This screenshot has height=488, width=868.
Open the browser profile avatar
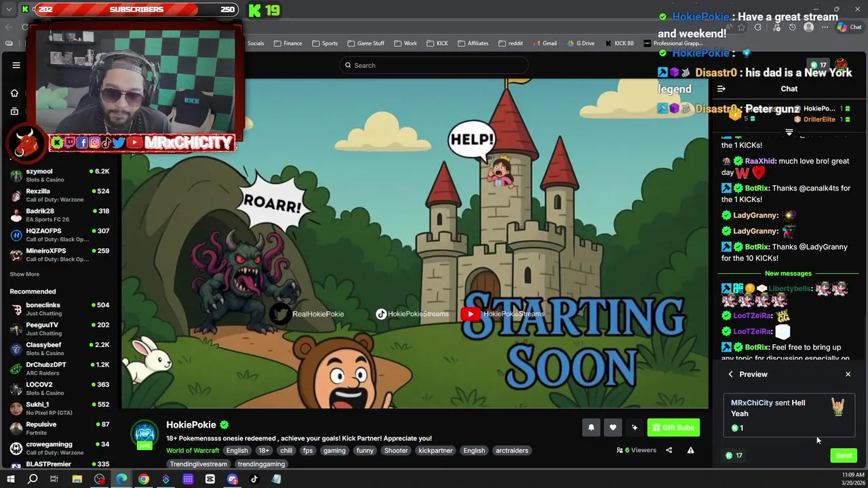click(808, 27)
